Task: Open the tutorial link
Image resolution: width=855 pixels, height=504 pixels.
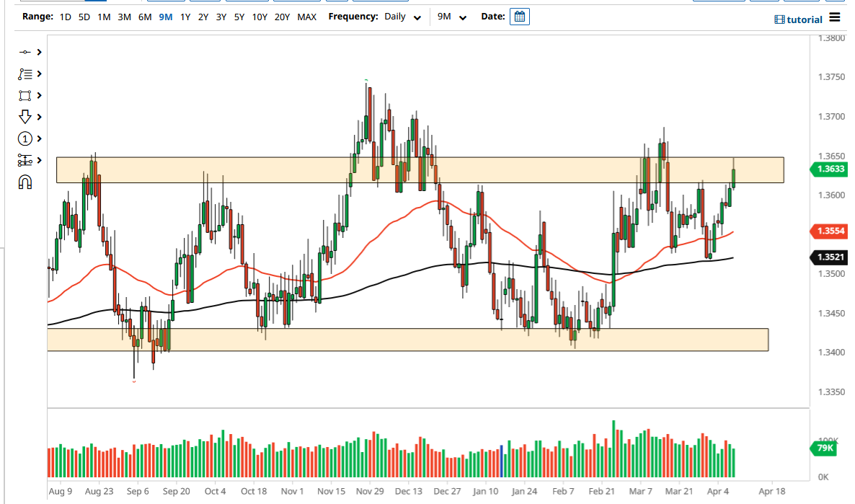Action: pos(799,19)
